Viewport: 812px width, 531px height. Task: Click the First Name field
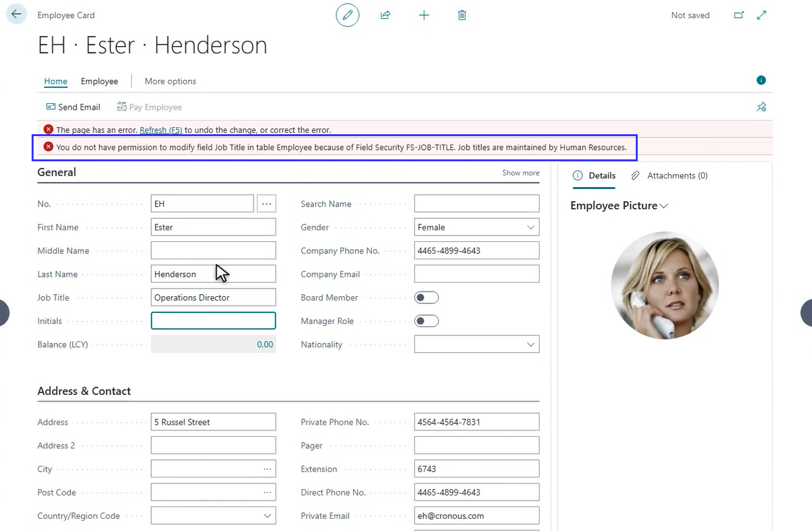(213, 227)
